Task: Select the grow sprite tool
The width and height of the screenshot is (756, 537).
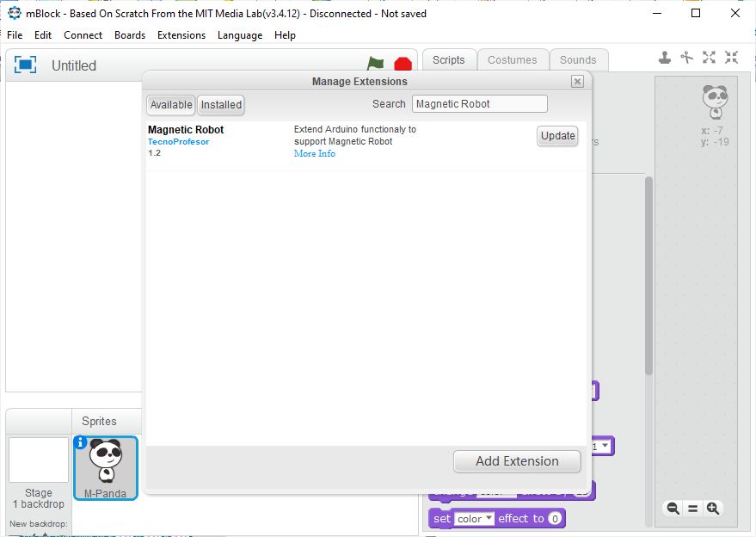Action: pyautogui.click(x=709, y=58)
